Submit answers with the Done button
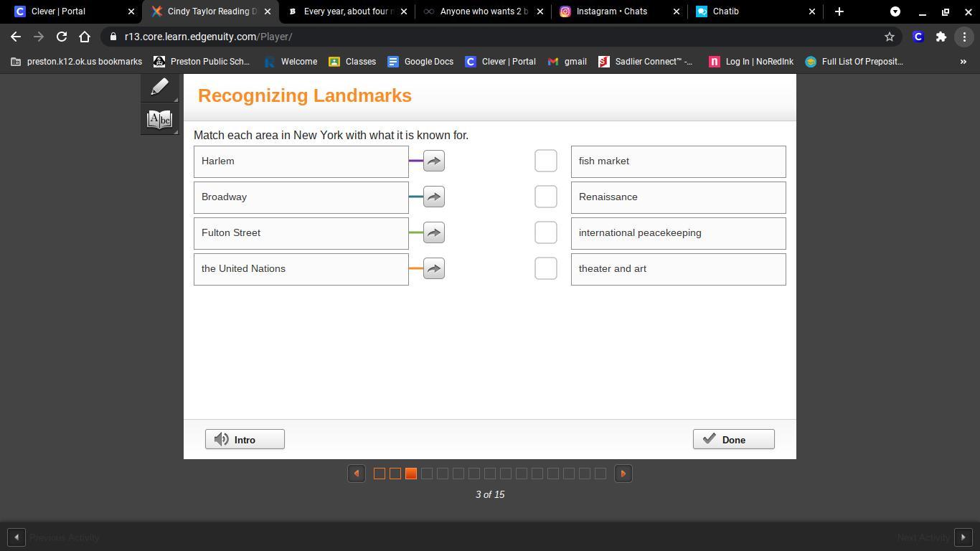Image resolution: width=980 pixels, height=551 pixels. pos(733,439)
